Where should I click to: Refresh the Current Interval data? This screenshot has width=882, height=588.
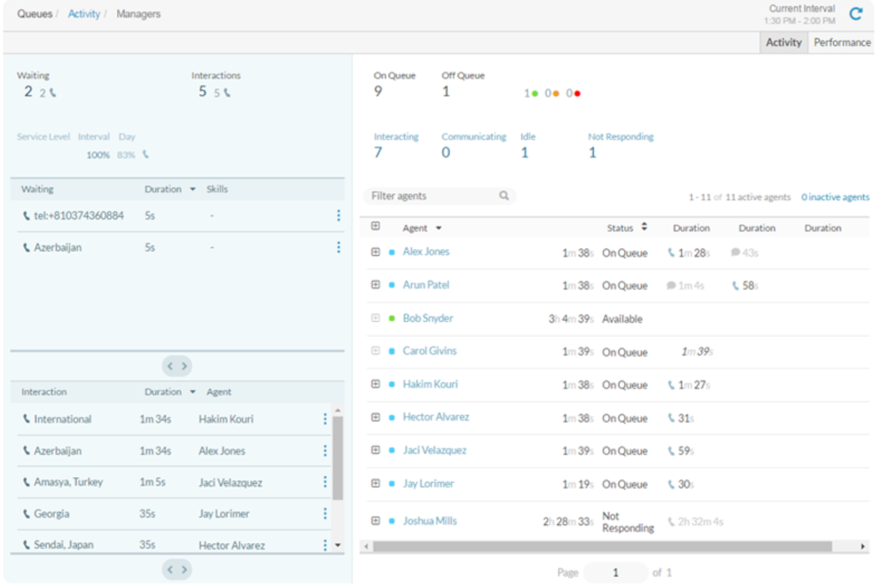[856, 13]
